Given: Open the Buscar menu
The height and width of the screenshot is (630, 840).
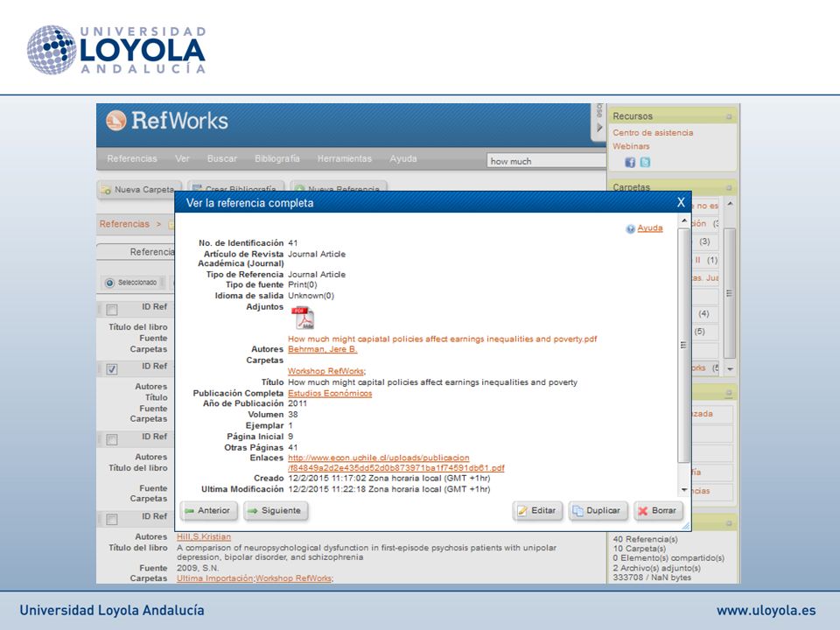Looking at the screenshot, I should (221, 158).
